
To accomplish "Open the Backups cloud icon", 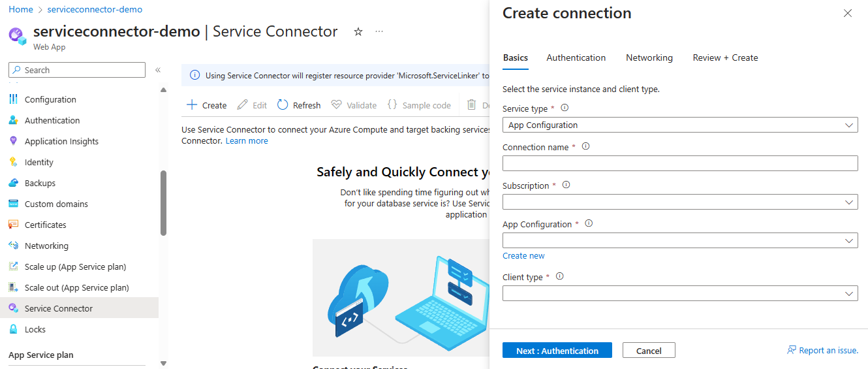I will pyautogui.click(x=13, y=183).
